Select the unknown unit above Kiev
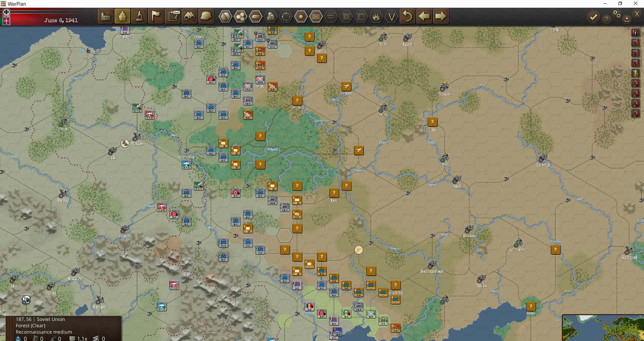The image size is (644, 341). pyautogui.click(x=334, y=192)
